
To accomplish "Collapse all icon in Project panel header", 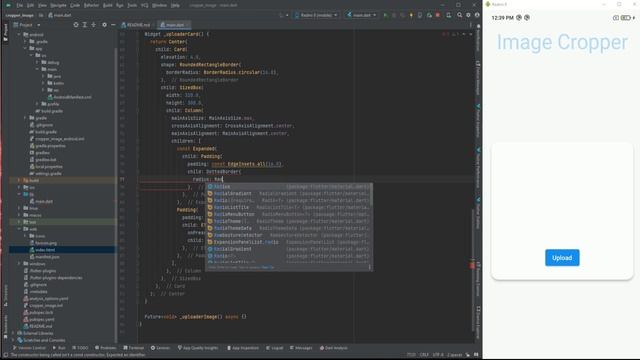I will [x=93, y=25].
